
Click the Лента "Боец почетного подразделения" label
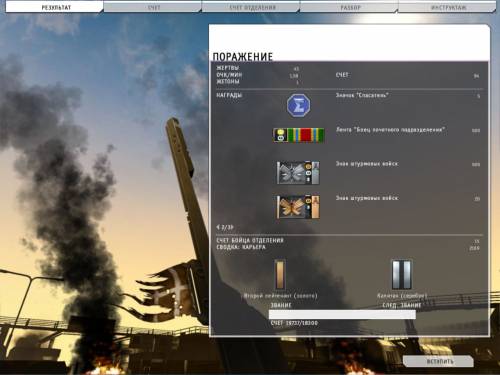point(390,130)
